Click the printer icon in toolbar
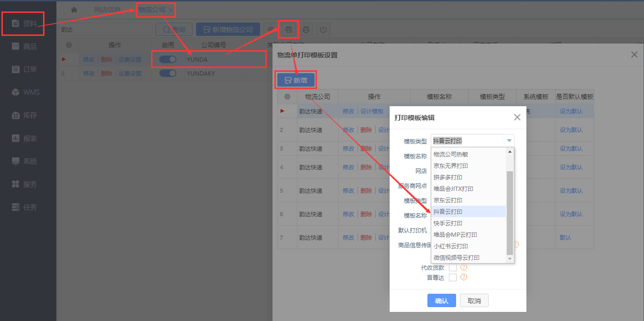Screen dimensions: 644x321 306,29
